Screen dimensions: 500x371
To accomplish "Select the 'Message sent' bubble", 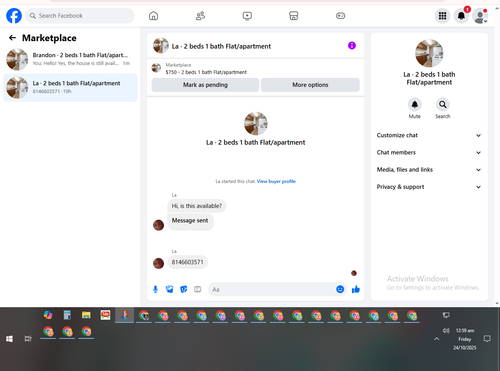I will tap(190, 221).
